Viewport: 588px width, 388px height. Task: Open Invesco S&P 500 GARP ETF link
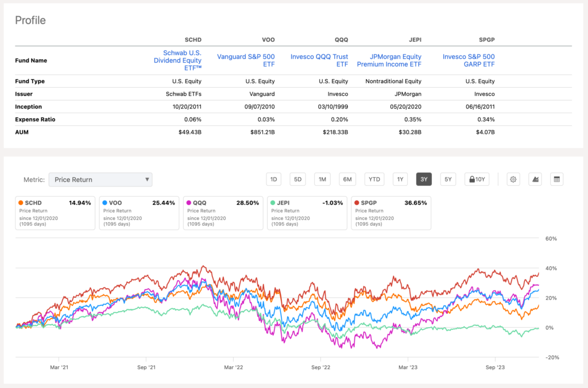pyautogui.click(x=469, y=60)
